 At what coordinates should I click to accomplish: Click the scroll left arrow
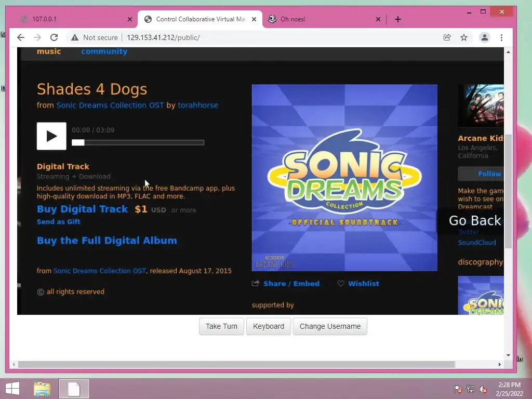pyautogui.click(x=14, y=364)
